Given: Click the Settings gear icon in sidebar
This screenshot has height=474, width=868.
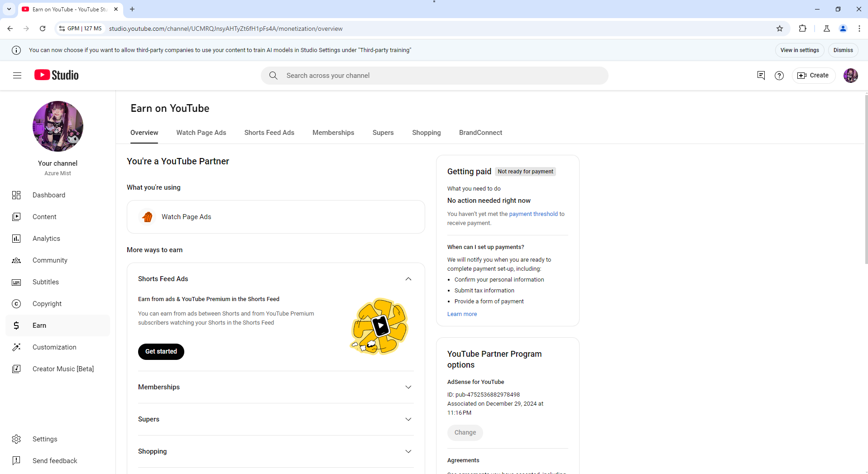Looking at the screenshot, I should click(x=16, y=439).
